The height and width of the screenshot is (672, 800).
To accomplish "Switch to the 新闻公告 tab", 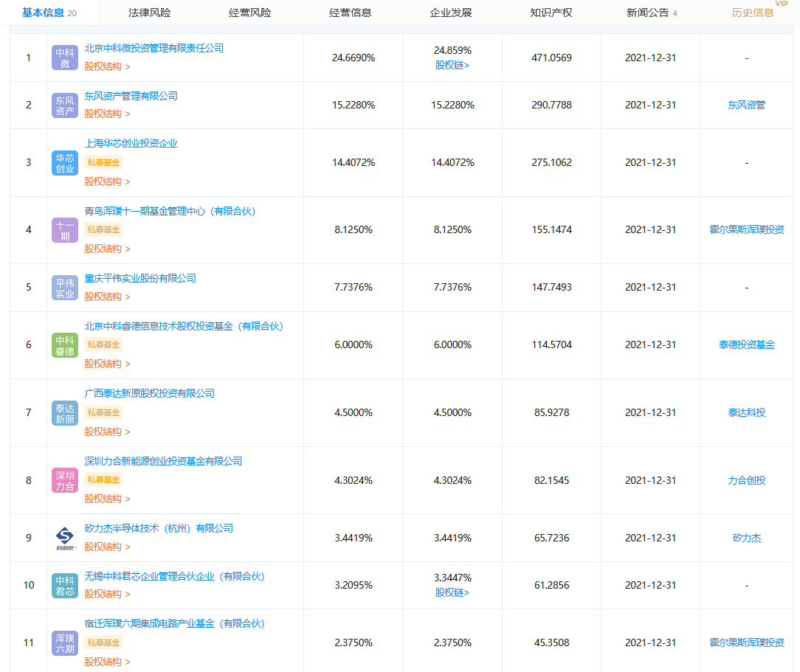I will (x=652, y=13).
